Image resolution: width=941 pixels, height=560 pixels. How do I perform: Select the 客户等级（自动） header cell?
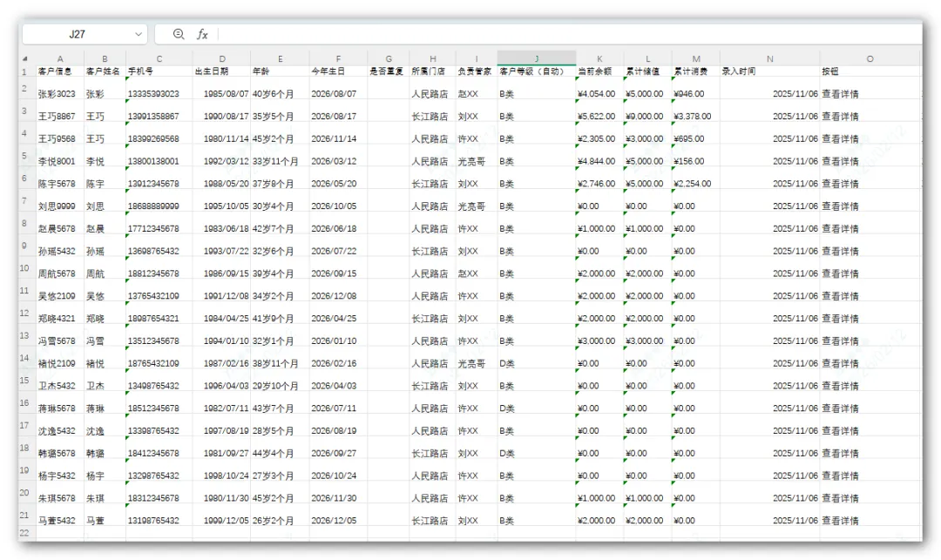[x=537, y=71]
